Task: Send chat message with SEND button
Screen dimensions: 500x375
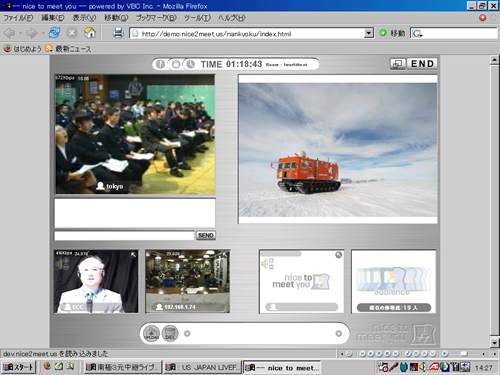Action: (206, 235)
